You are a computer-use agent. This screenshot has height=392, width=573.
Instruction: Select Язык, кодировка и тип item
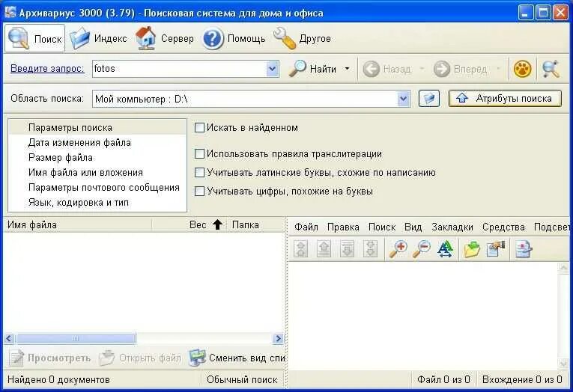click(x=97, y=203)
